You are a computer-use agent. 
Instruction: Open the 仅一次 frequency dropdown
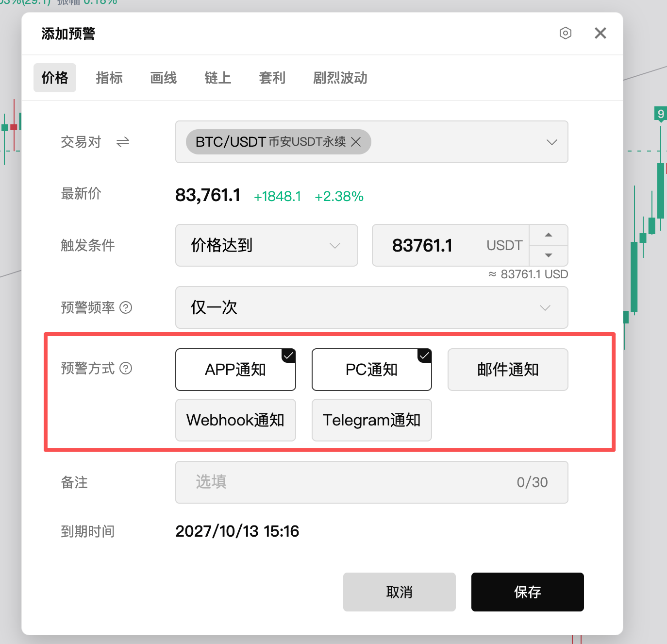pyautogui.click(x=372, y=307)
